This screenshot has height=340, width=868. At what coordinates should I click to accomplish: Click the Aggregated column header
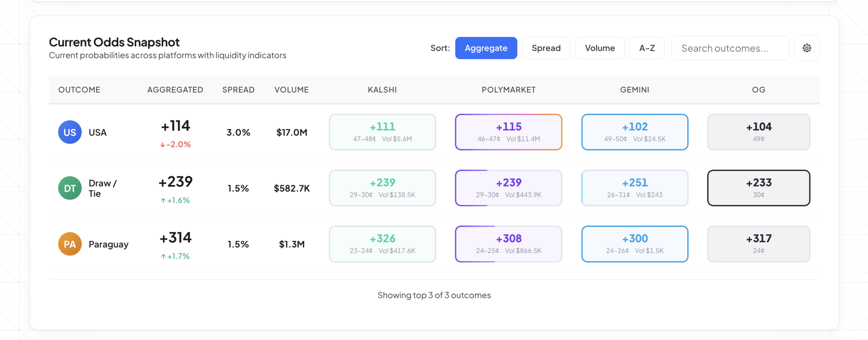[175, 90]
